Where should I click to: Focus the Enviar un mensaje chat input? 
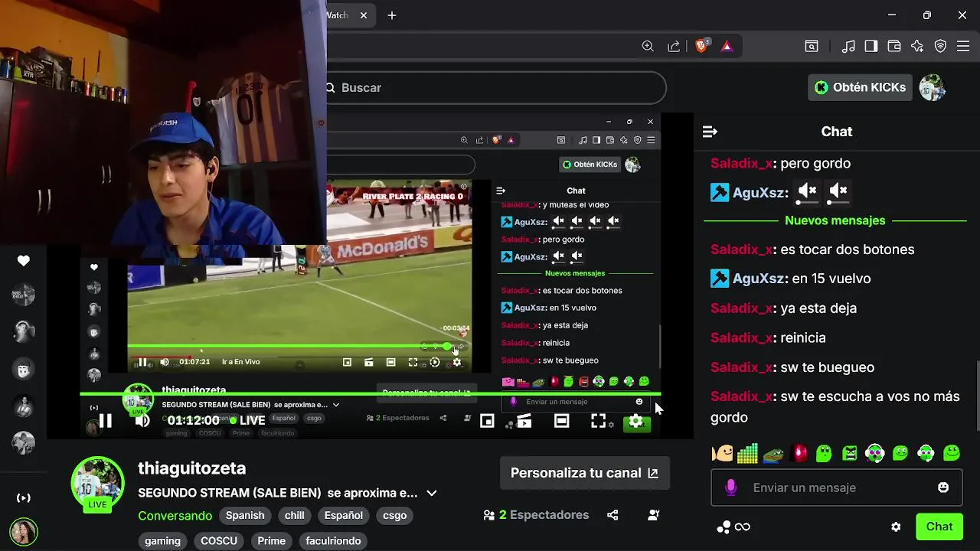click(x=836, y=487)
